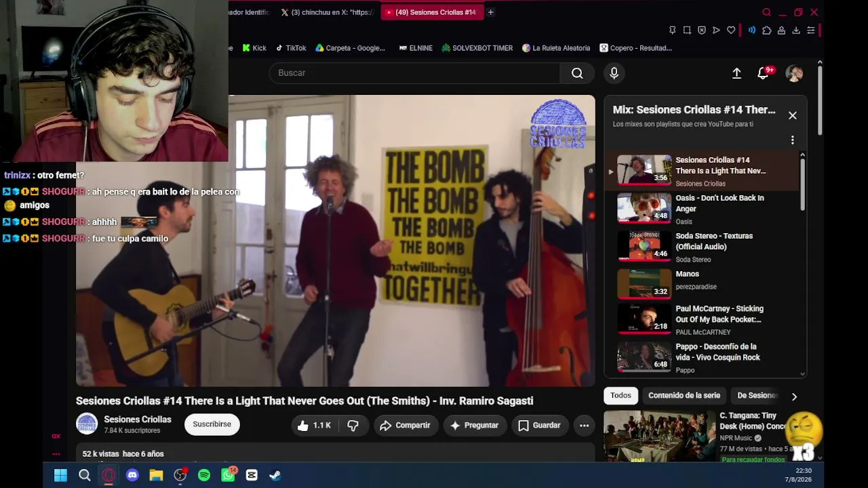
Task: Open the C. Tangana Tiny Desk video thumbnail
Action: tap(659, 436)
